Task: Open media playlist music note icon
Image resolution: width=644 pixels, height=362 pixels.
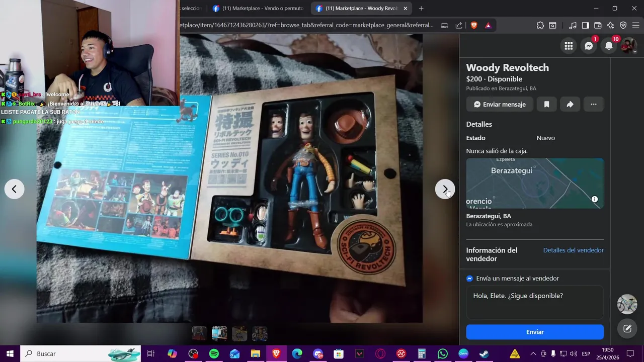Action: click(x=573, y=25)
